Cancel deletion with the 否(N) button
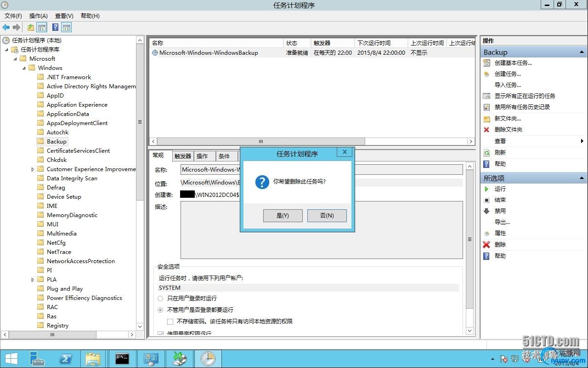Screen dimensions: 588x368 click(327, 216)
